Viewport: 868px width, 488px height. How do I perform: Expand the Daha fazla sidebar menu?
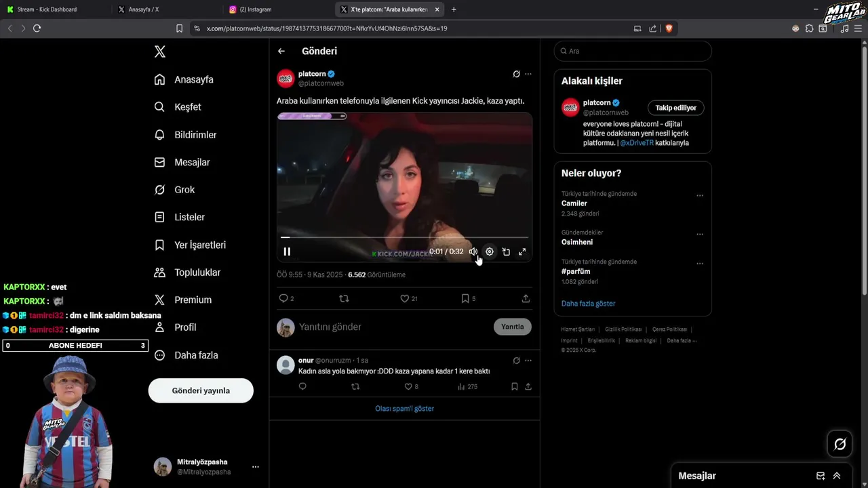point(186,355)
